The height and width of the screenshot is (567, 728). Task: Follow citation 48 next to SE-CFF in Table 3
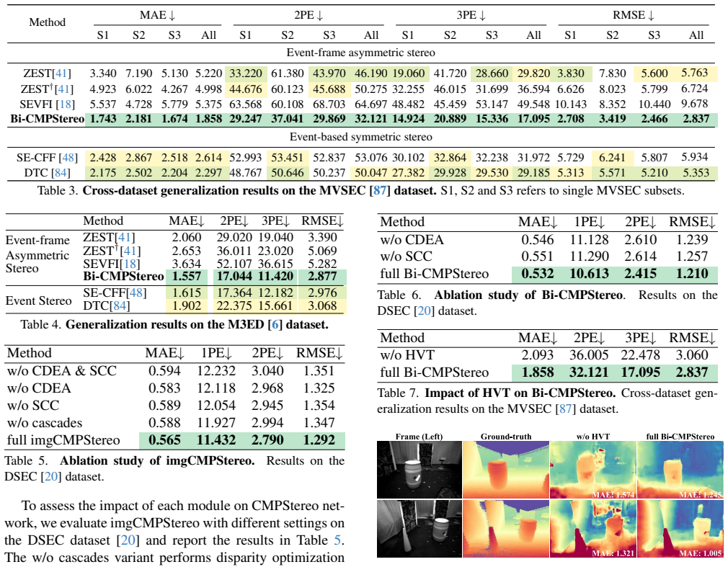(x=68, y=158)
